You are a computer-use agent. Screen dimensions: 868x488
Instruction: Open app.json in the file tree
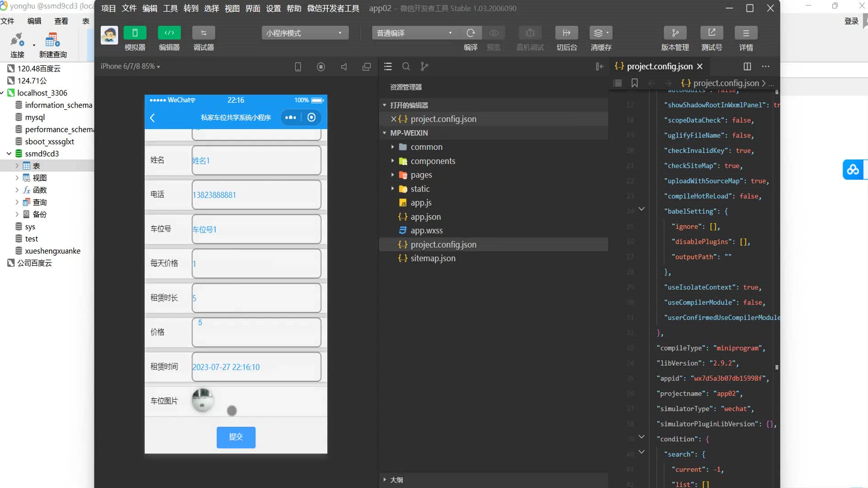tap(425, 217)
